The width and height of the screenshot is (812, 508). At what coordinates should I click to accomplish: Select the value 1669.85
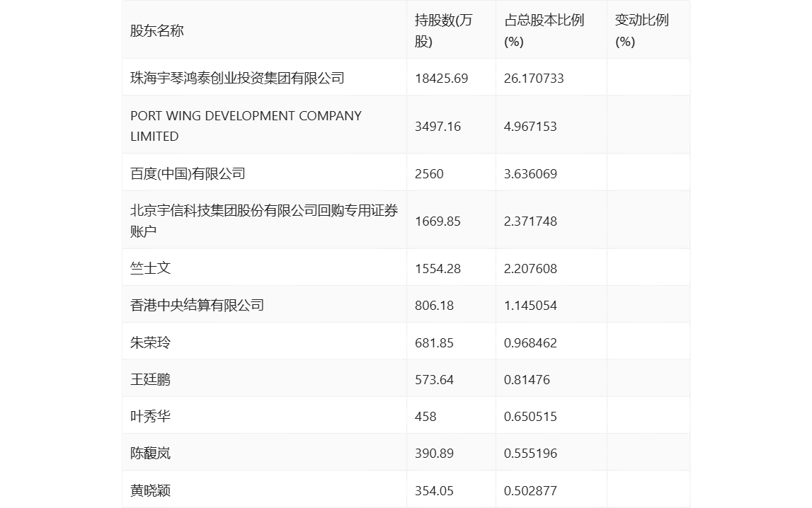[x=438, y=221]
